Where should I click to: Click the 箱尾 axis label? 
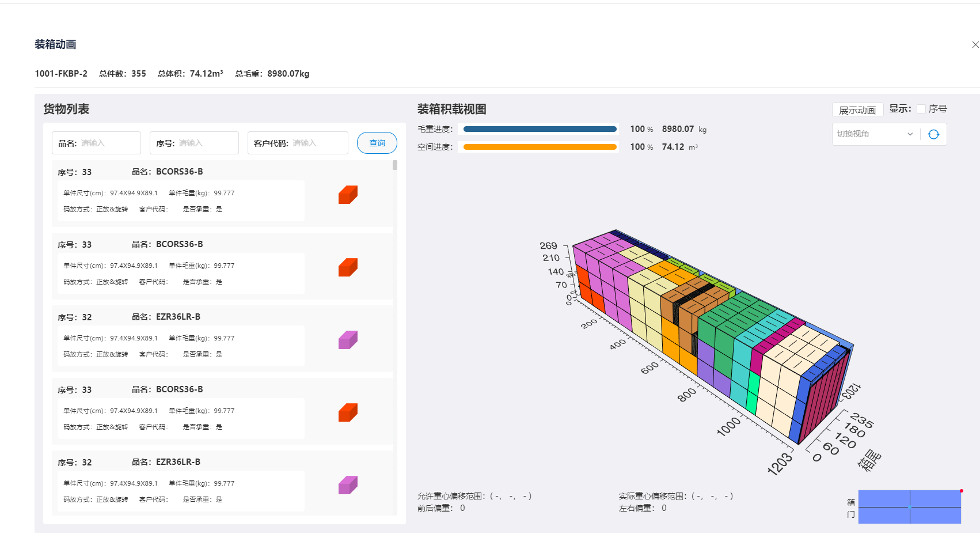[x=869, y=460]
